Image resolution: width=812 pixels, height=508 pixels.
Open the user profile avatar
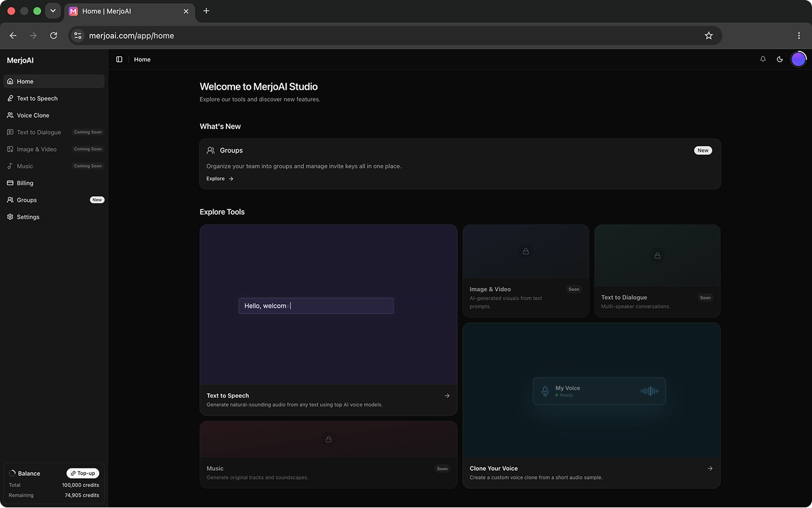coord(798,59)
